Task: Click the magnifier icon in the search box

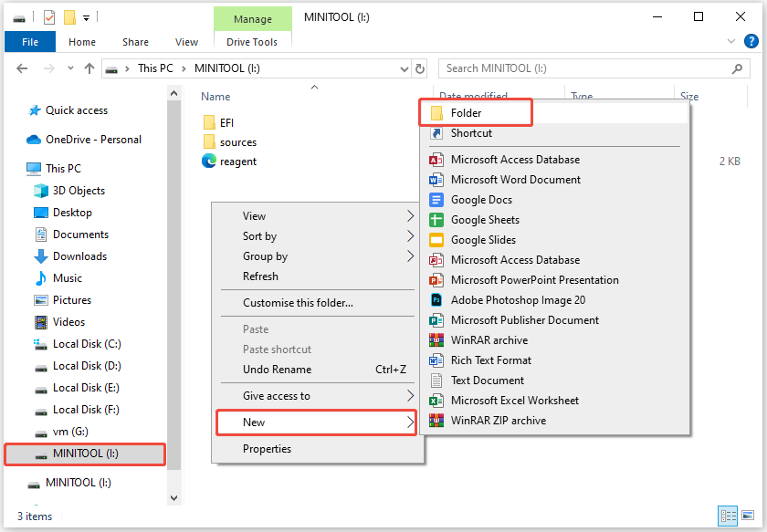Action: 737,69
